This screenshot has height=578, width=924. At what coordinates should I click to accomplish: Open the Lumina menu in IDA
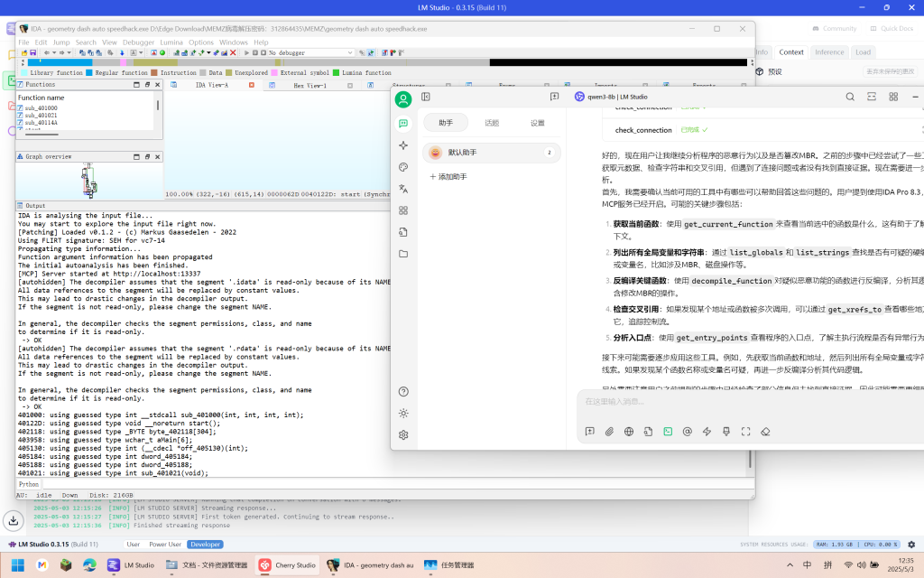tap(171, 42)
